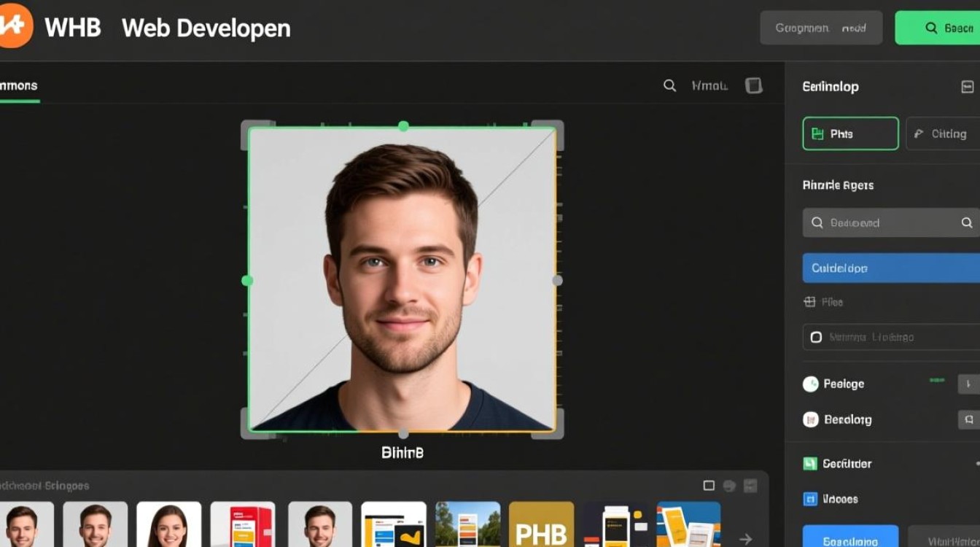The image size is (980, 547).
Task: Toggle the checkbox in the outlined panel row
Action: pyautogui.click(x=816, y=337)
